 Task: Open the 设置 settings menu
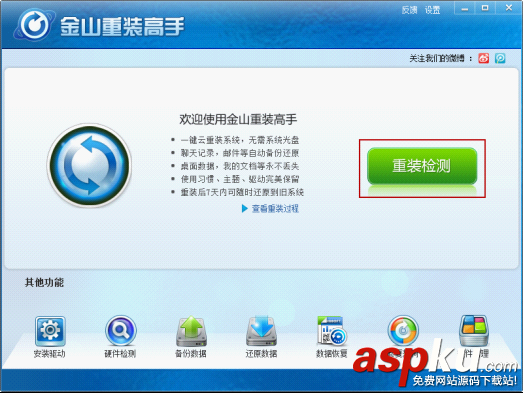tap(432, 10)
